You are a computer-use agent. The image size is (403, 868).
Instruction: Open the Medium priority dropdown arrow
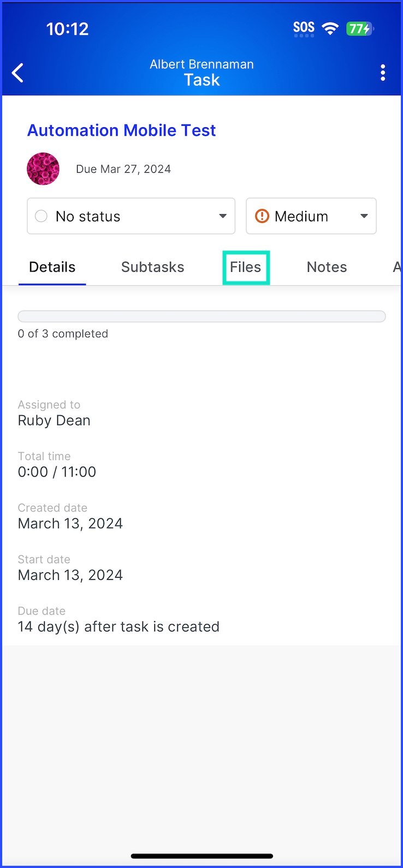click(364, 216)
